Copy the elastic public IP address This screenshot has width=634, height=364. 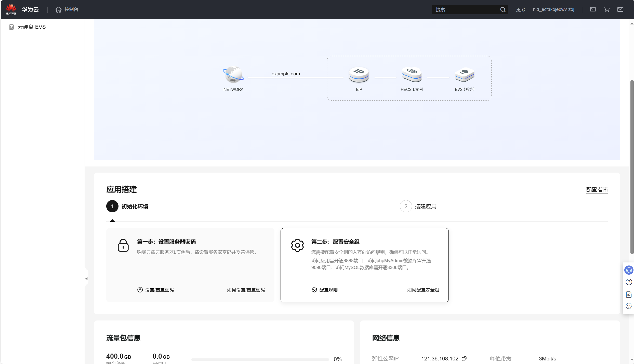point(464,358)
